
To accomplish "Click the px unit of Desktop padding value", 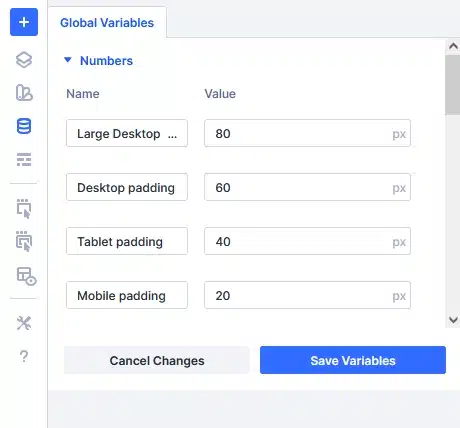I will [x=399, y=188].
